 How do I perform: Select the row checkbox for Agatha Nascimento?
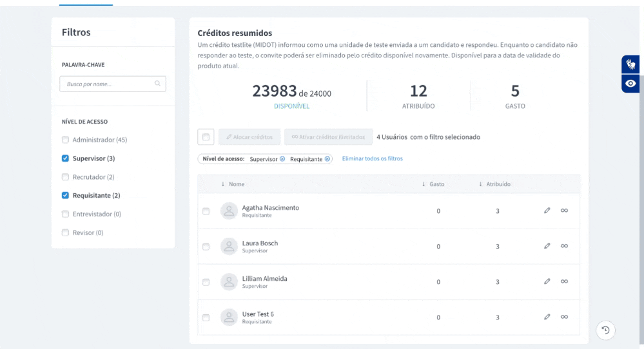pyautogui.click(x=206, y=211)
